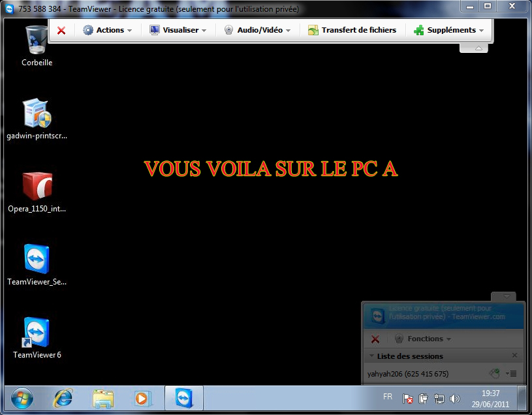Click the Actions gear icon

[x=88, y=30]
